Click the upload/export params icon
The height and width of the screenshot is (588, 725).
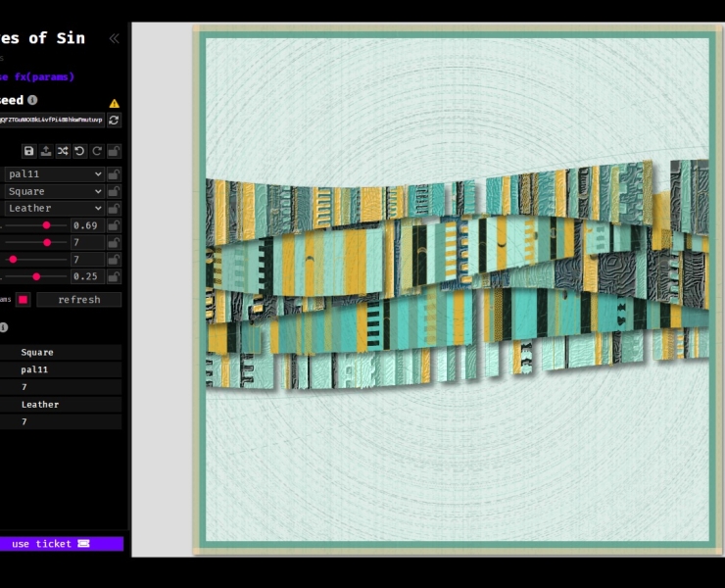46,151
